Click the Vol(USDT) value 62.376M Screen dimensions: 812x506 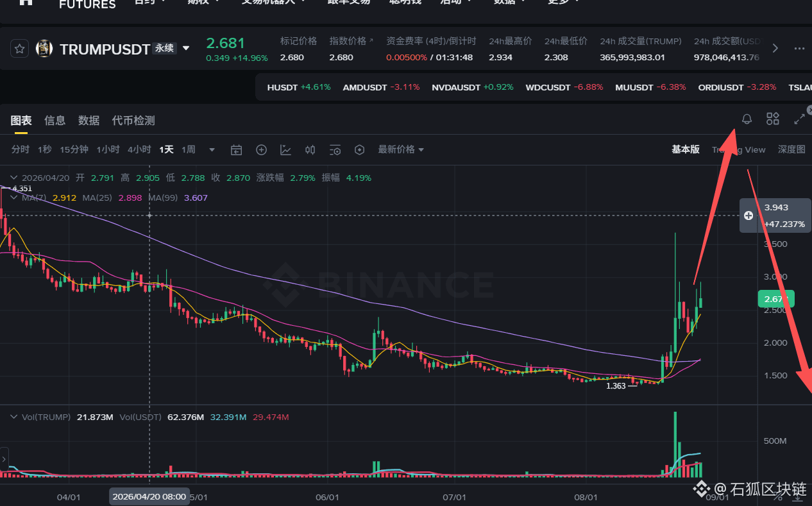(185, 417)
